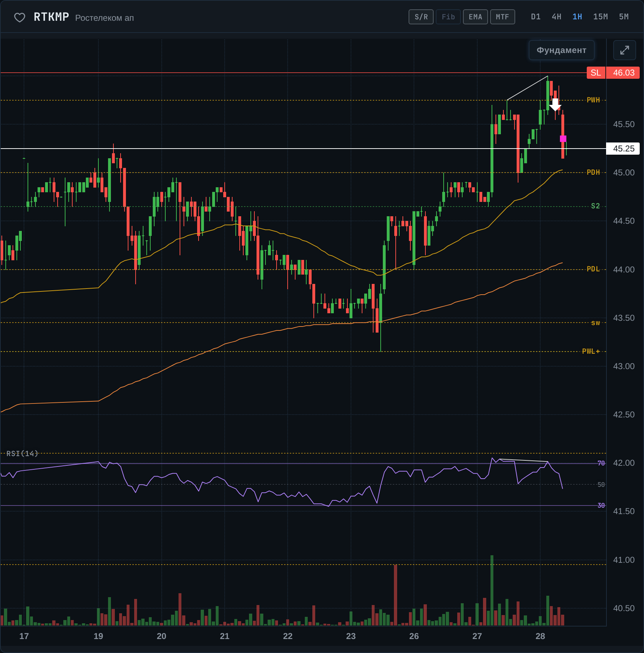Enable the Fib overlay
This screenshot has height=653, width=644.
(448, 17)
